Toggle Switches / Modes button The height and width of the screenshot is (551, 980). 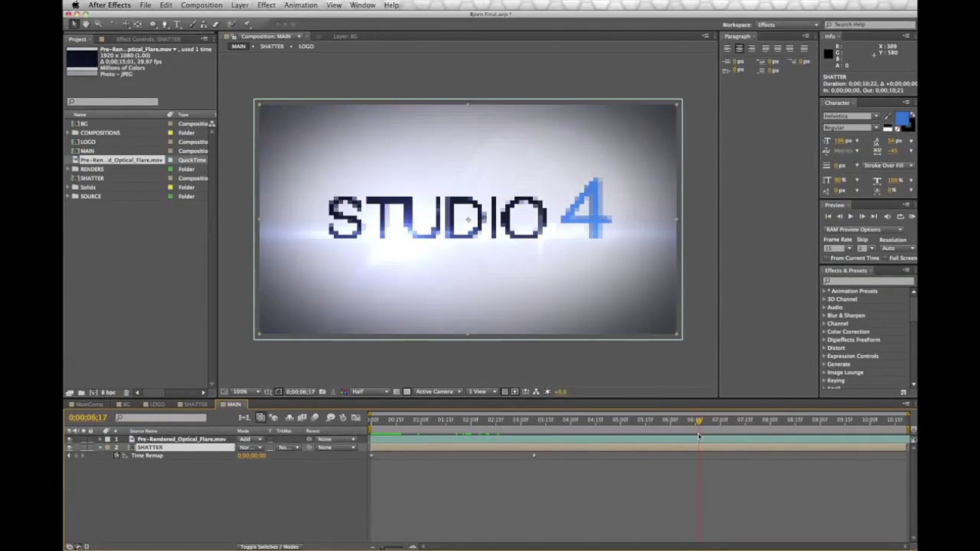270,546
